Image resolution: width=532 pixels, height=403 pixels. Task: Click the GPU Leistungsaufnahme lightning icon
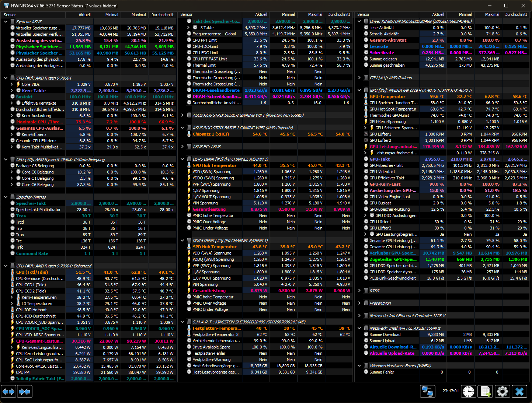tap(366, 147)
